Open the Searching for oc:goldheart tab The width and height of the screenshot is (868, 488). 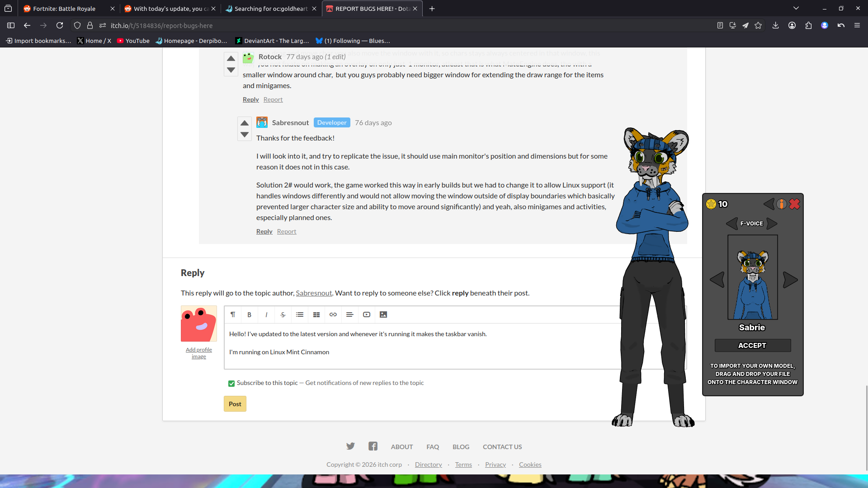[x=270, y=9]
